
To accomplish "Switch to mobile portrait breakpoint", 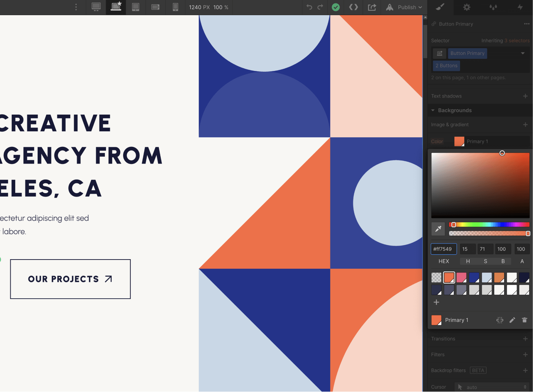I will [175, 7].
